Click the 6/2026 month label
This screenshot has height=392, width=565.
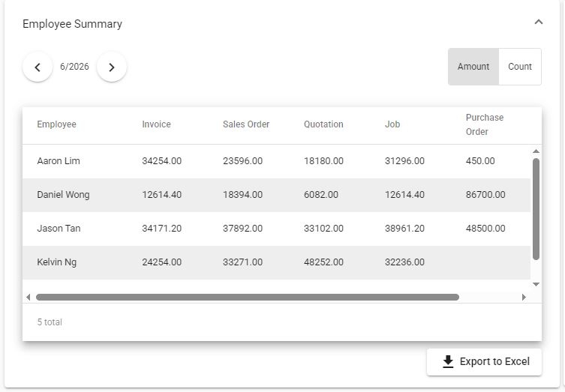pyautogui.click(x=74, y=67)
